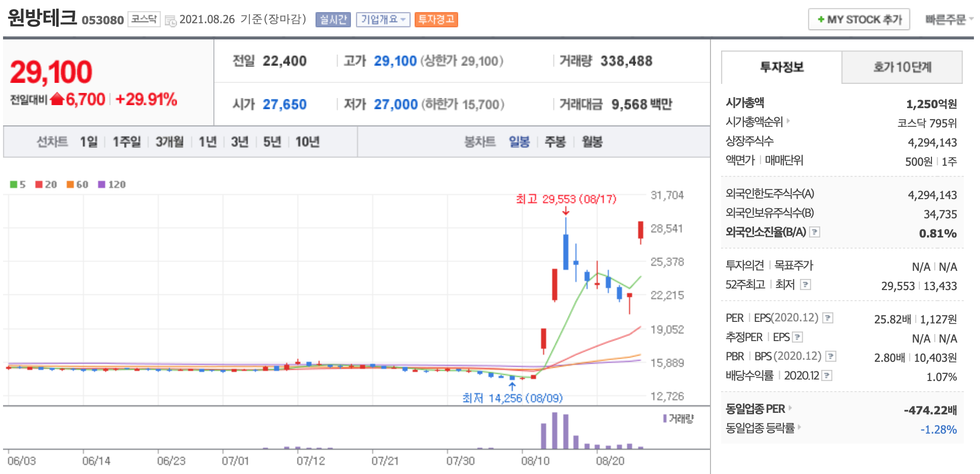The width and height of the screenshot is (980, 474).
Task: Click the 투자경고 badge
Action: click(436, 19)
